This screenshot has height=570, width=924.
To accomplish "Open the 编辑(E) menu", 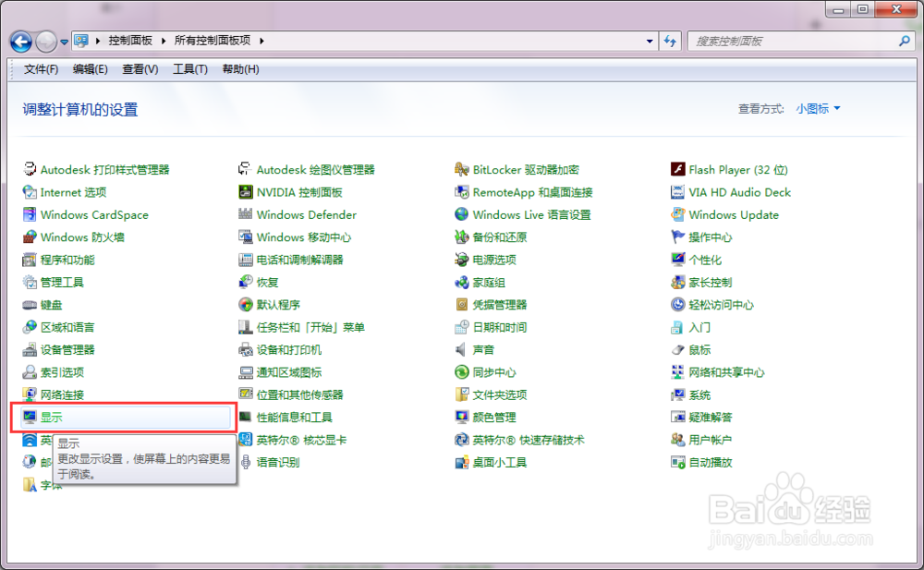I will [x=91, y=69].
